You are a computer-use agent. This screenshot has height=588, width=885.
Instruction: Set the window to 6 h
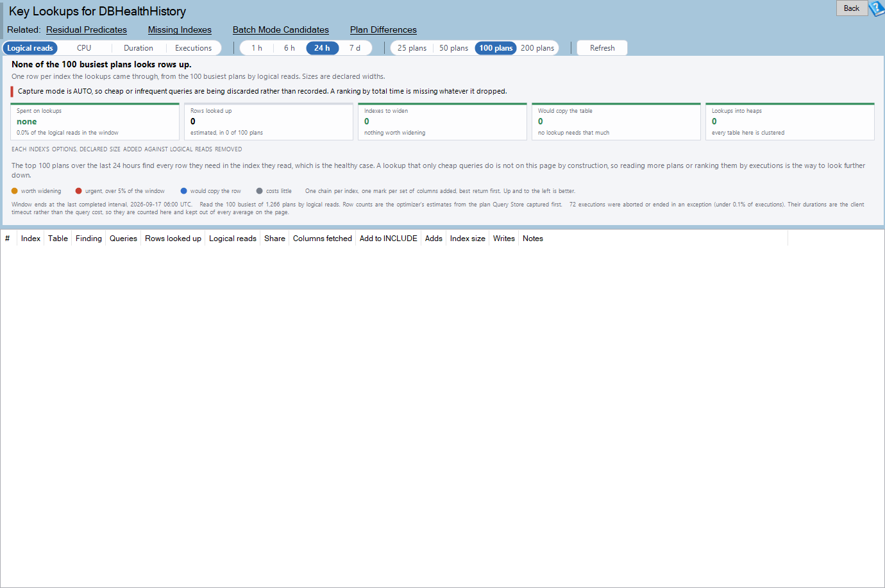coord(289,48)
